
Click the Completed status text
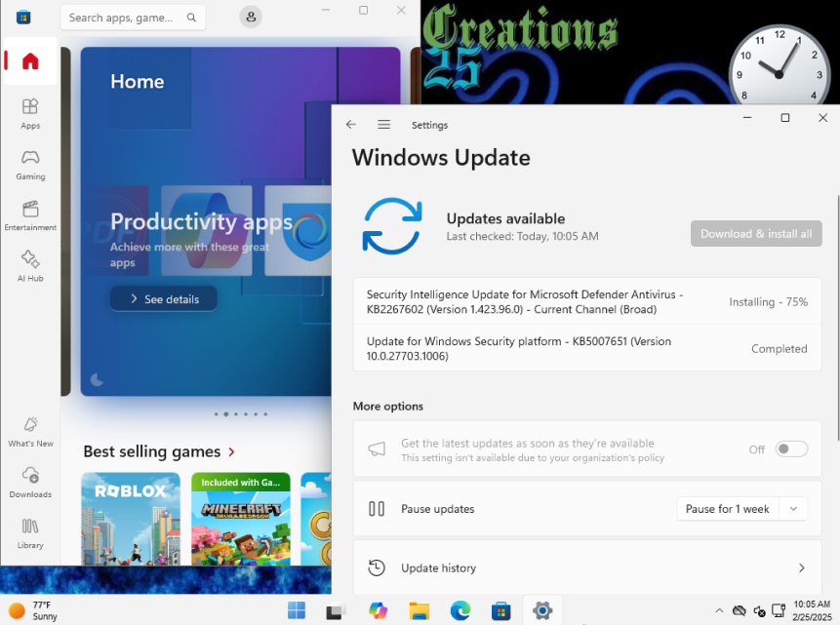pyautogui.click(x=779, y=349)
